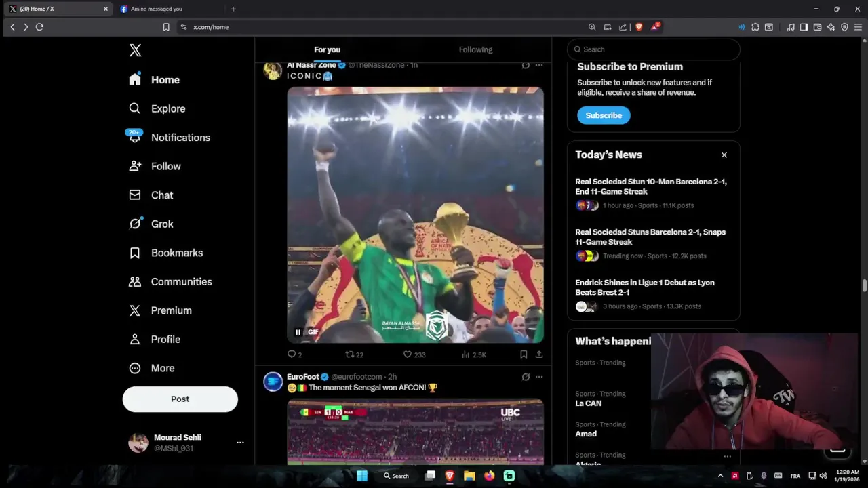Open the zoom magnifier in the address bar
The height and width of the screenshot is (488, 868).
pyautogui.click(x=592, y=27)
